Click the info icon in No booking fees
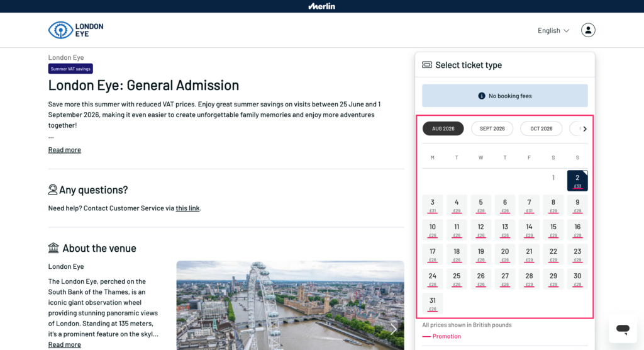 (x=481, y=96)
